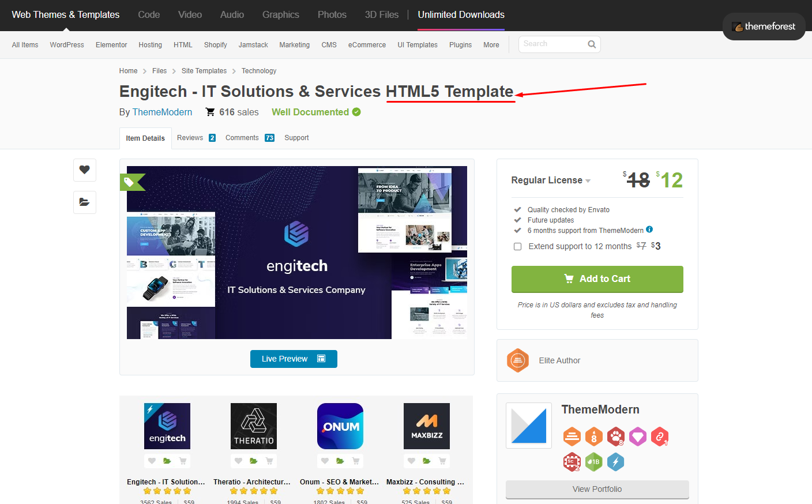Image resolution: width=812 pixels, height=504 pixels.
Task: Click the Elite Author hexagon badge icon
Action: coord(518,360)
